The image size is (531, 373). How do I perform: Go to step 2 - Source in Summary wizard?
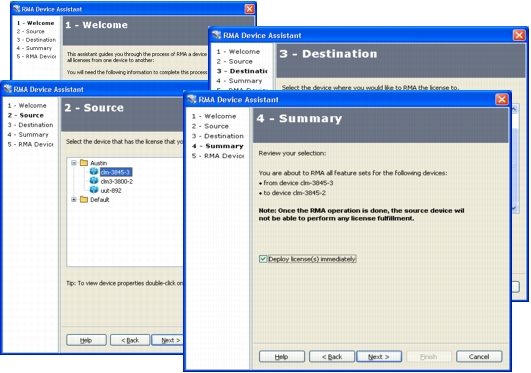pos(210,126)
